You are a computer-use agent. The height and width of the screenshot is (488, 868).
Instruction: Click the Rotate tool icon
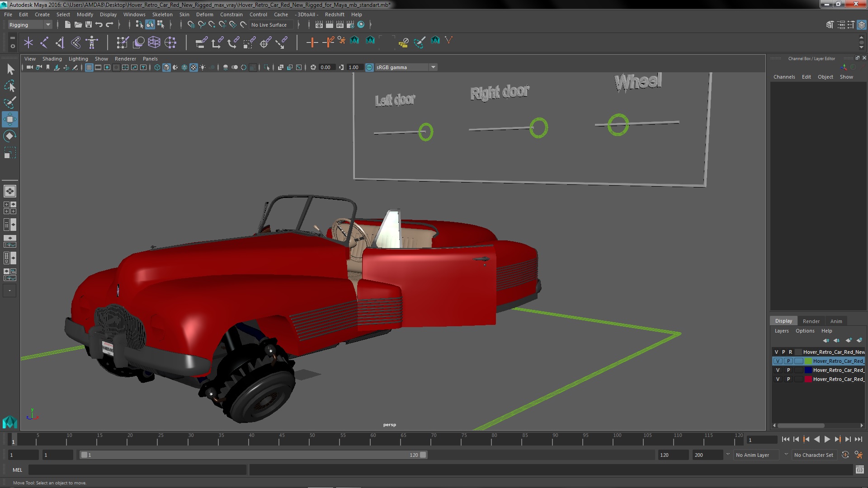click(9, 136)
